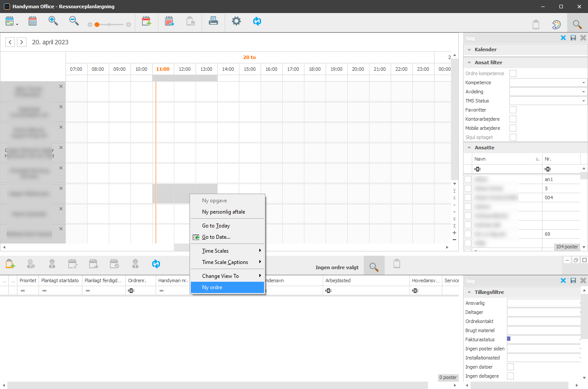588x389 pixels.
Task: Click the month grid calendar toolbar icon
Action: click(33, 21)
